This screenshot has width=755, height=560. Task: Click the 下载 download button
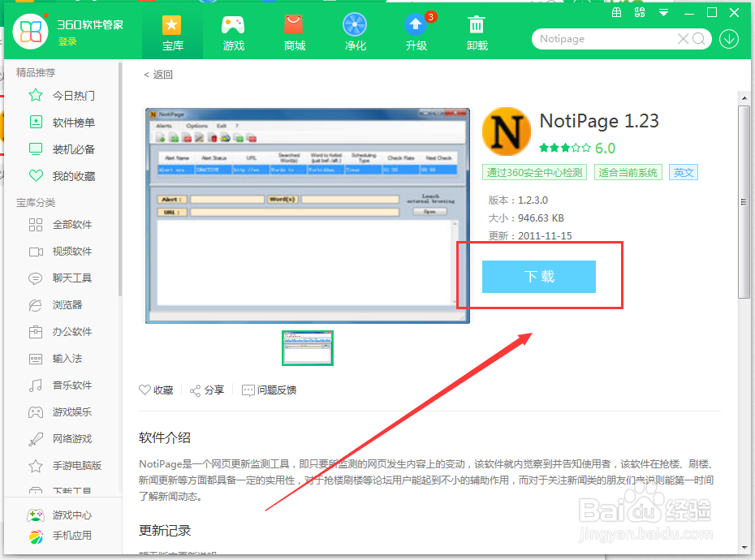(539, 277)
